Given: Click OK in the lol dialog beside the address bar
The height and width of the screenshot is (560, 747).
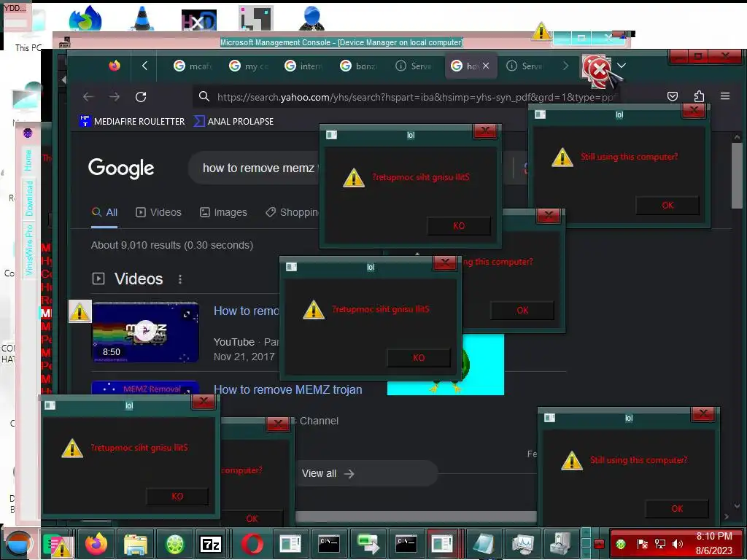Looking at the screenshot, I should coord(667,205).
